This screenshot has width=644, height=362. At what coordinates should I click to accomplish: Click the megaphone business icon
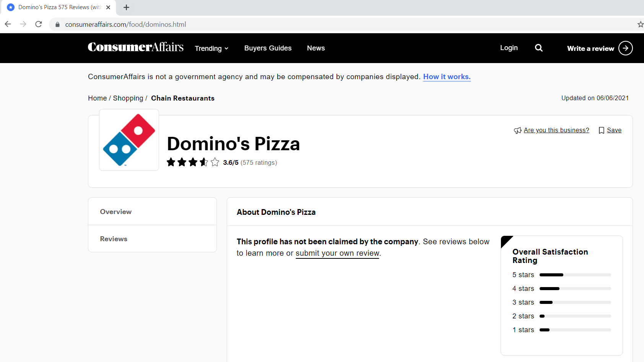[x=517, y=130]
